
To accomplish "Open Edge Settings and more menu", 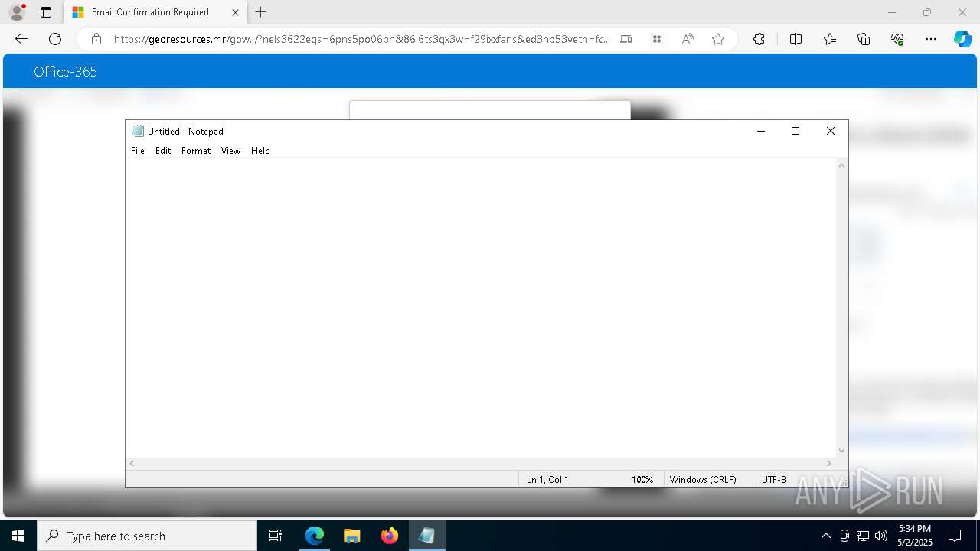I will 931,39.
